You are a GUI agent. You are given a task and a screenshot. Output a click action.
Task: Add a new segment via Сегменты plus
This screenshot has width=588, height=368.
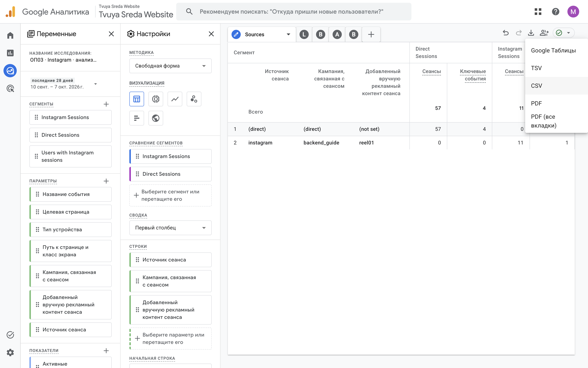click(x=106, y=104)
